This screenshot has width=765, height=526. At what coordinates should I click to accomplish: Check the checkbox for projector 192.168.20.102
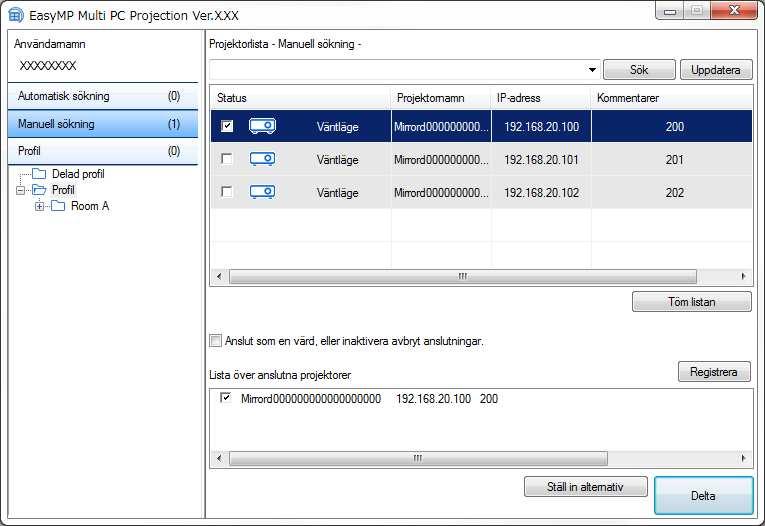pos(227,192)
